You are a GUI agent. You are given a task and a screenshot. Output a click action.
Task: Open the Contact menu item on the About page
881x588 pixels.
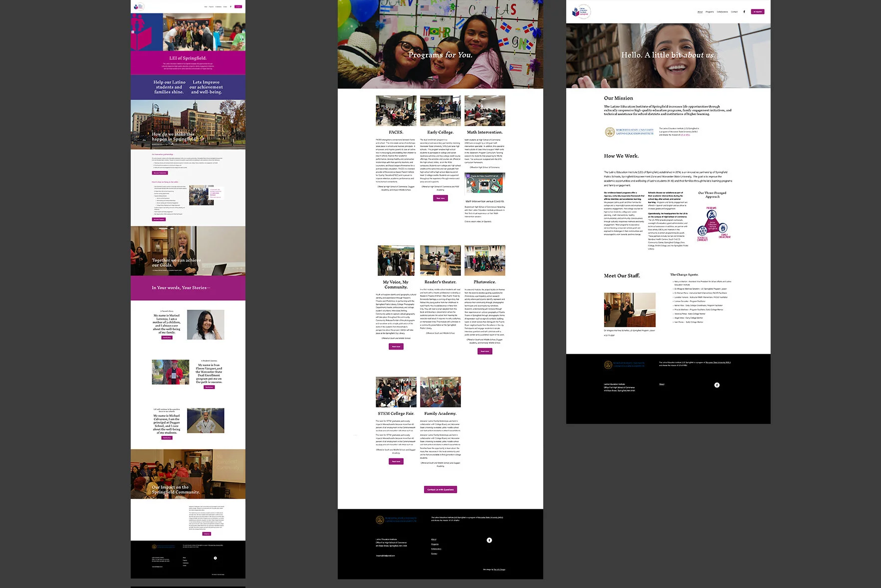734,11
